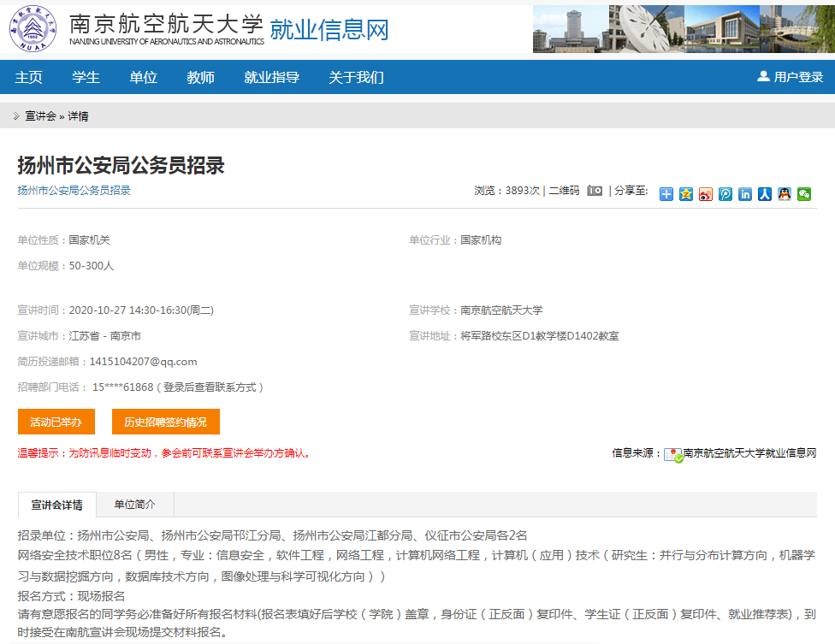The height and width of the screenshot is (644, 835).
Task: Click the 50-300人 company size value
Action: click(92, 266)
